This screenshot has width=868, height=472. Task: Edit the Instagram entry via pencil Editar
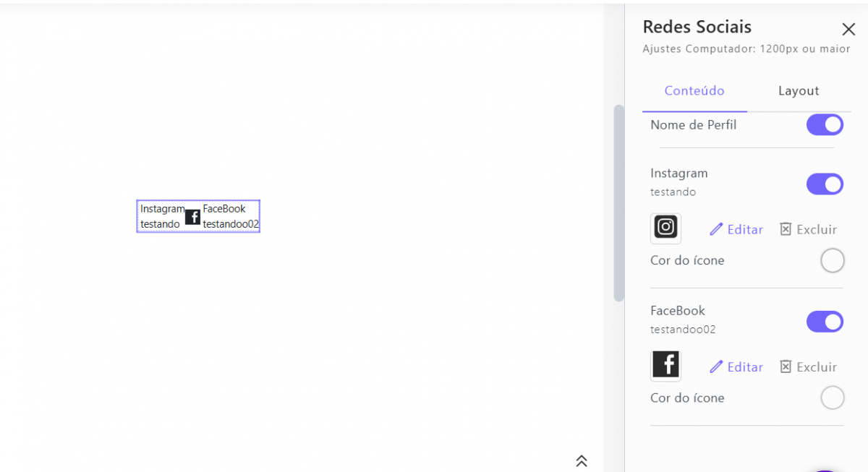click(x=736, y=229)
